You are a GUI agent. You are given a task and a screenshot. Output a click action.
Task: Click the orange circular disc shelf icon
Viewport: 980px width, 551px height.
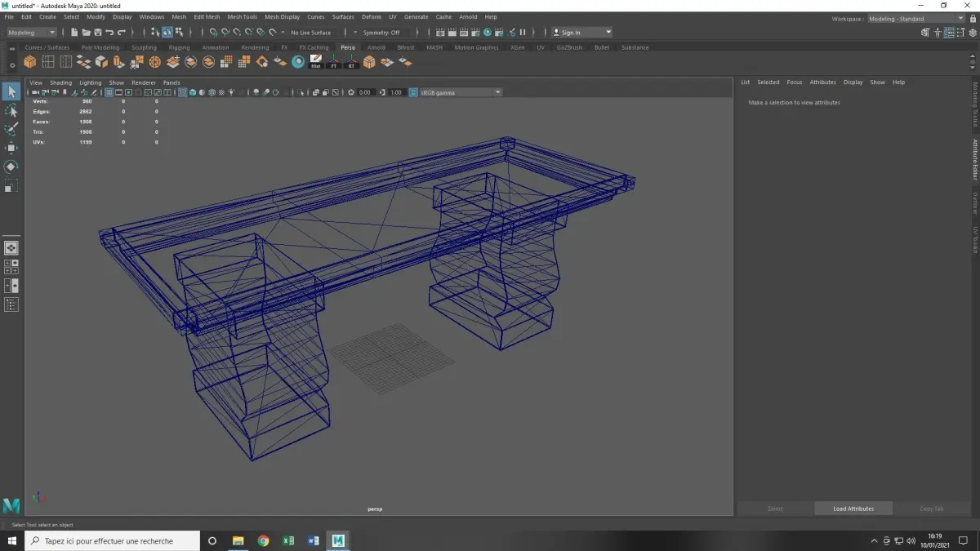tap(155, 62)
